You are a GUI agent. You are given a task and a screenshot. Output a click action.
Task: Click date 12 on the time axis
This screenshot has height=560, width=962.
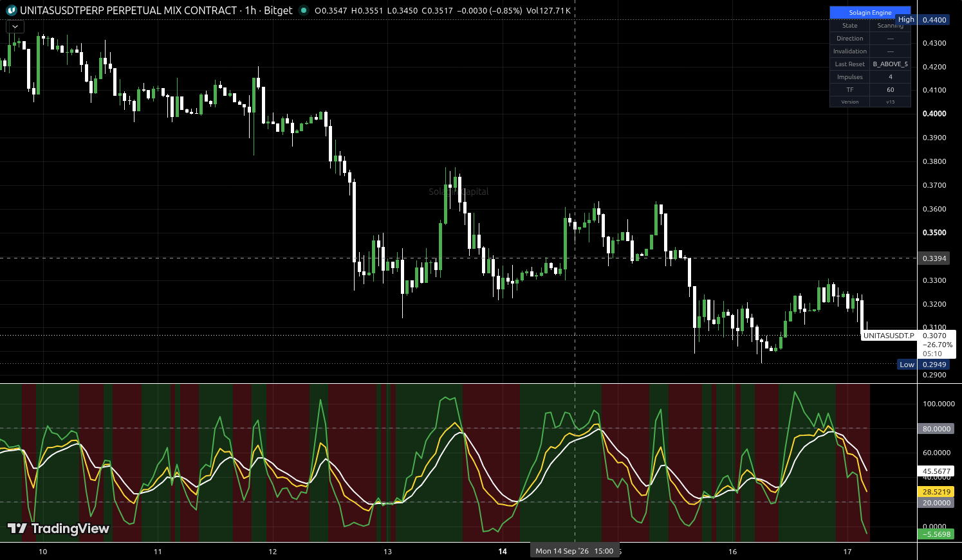pyautogui.click(x=273, y=552)
